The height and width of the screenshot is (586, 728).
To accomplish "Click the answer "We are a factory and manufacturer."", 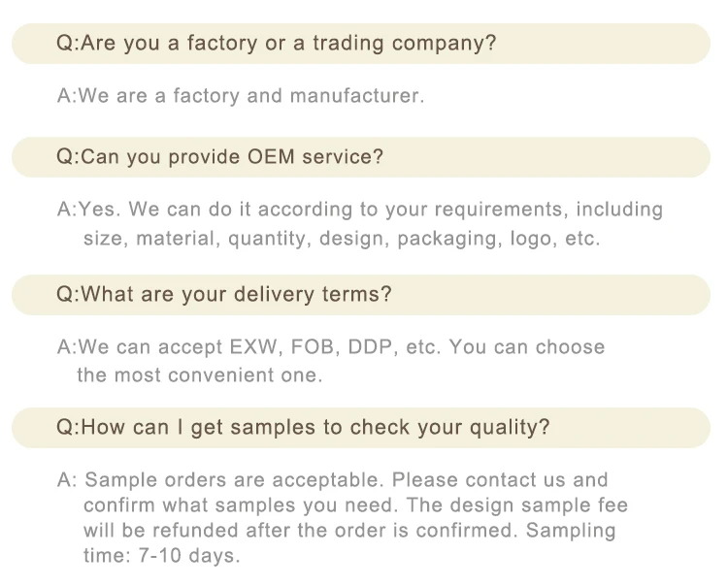I will pos(241,96).
